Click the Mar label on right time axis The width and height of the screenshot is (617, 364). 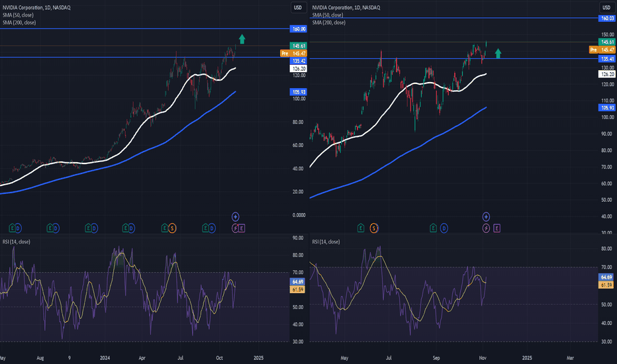tap(570, 358)
